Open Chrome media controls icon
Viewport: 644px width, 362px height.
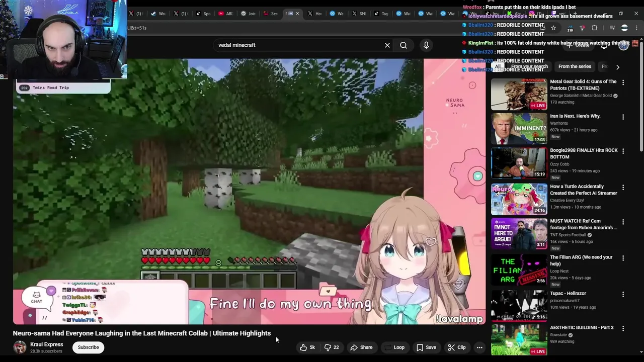point(612,28)
